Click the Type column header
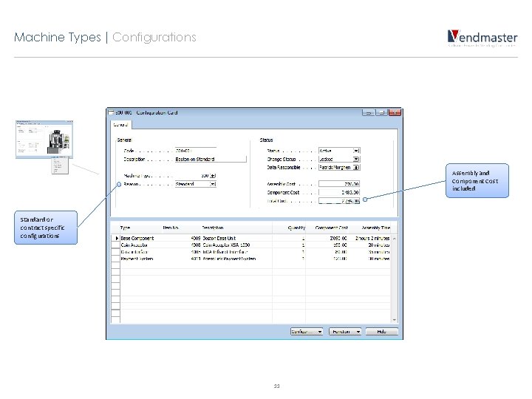 tap(125, 228)
